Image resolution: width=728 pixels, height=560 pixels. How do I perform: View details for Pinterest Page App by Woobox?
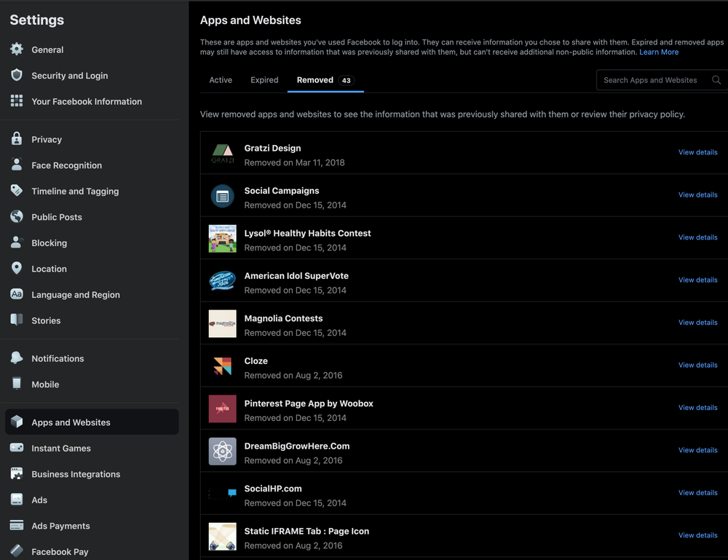click(698, 408)
